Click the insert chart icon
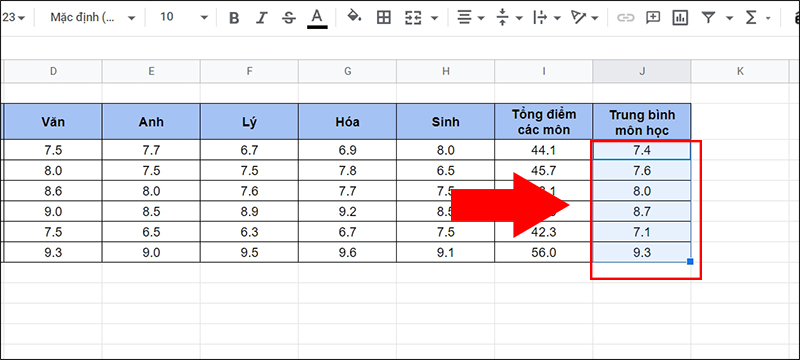 (680, 18)
